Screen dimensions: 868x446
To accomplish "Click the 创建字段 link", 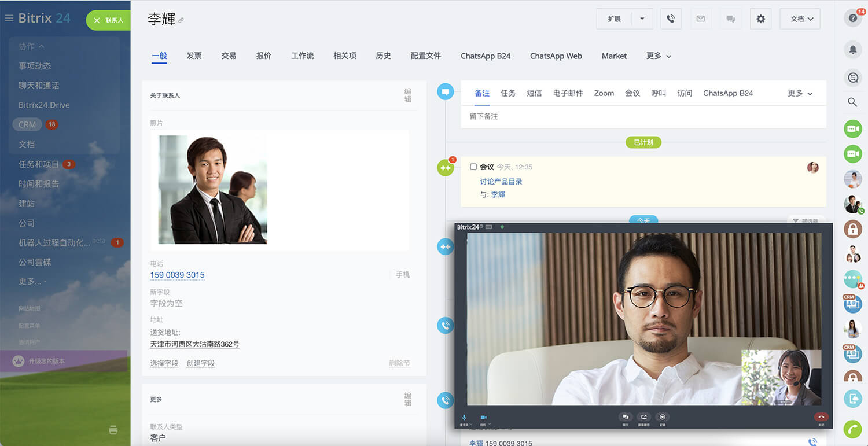I will click(201, 363).
